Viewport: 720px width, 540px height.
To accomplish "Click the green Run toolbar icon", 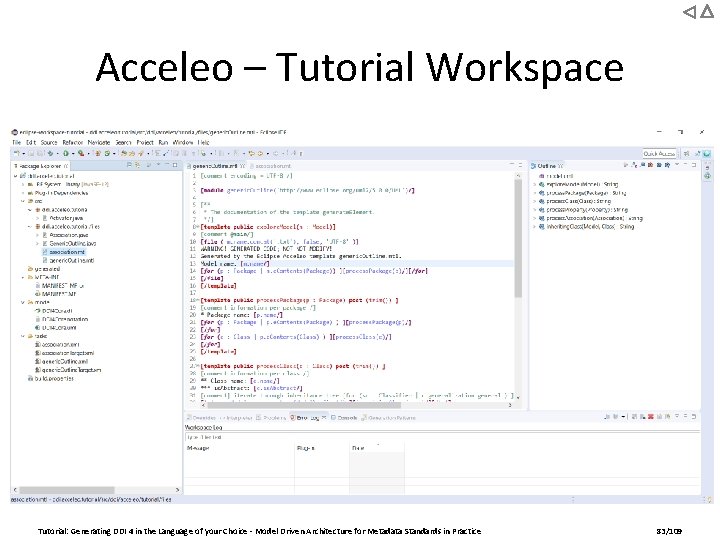I will pos(66,153).
